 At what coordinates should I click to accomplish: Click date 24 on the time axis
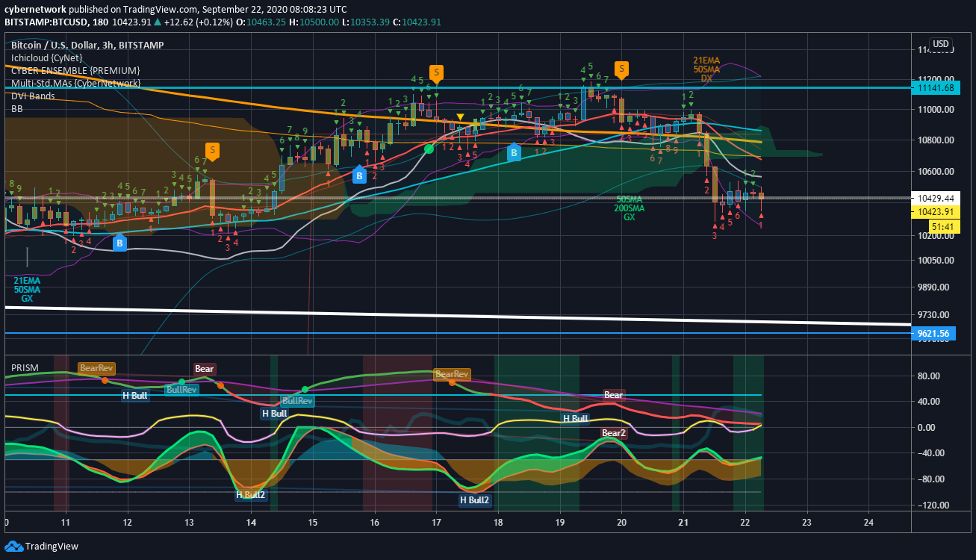coord(869,522)
